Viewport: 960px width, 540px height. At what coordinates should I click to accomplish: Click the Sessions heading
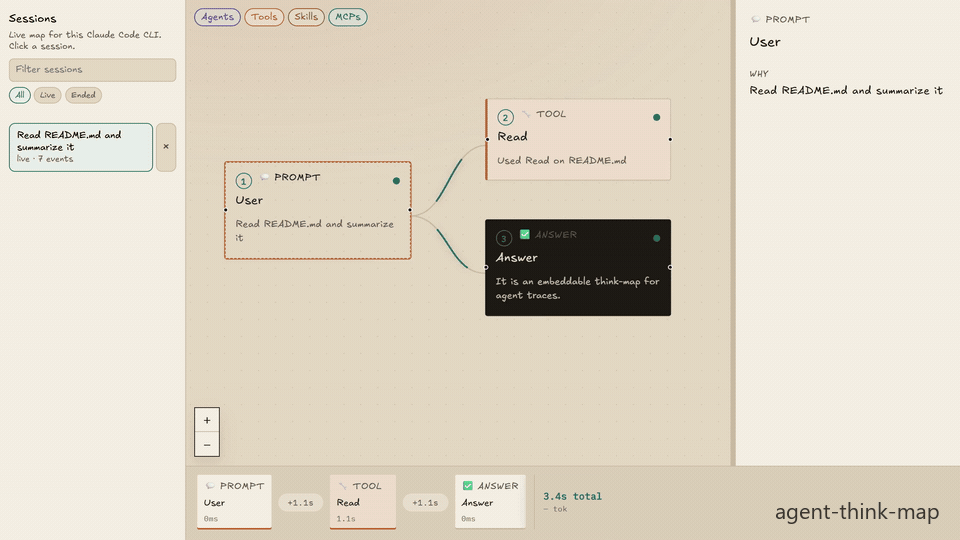[x=32, y=18]
